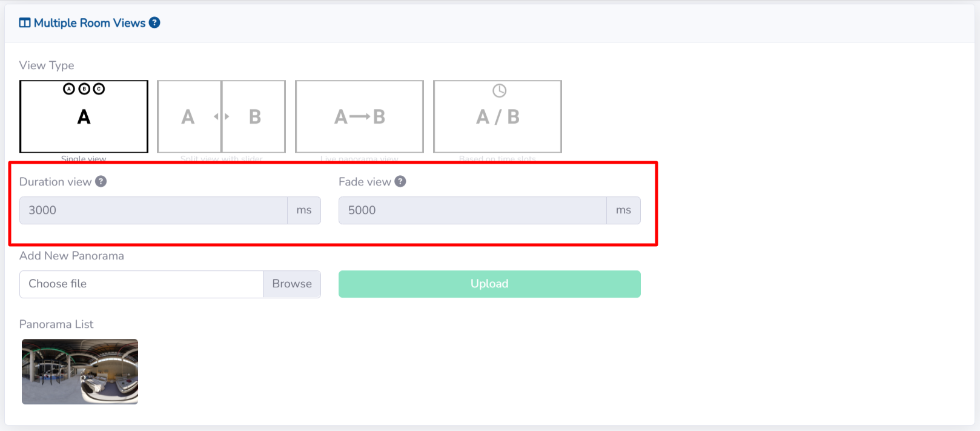Open the panorama thumbnail in Panorama List
Screen dimensions: 980x431
(x=80, y=371)
